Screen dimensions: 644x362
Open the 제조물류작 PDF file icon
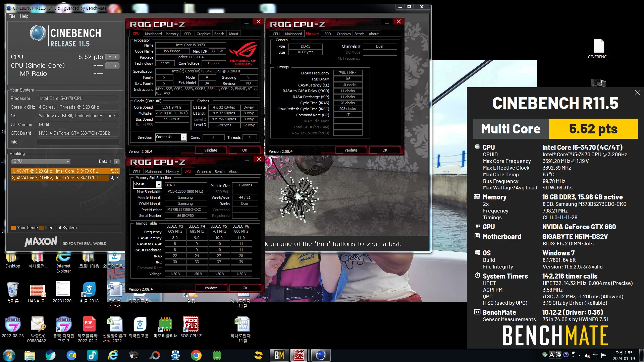[89, 329]
